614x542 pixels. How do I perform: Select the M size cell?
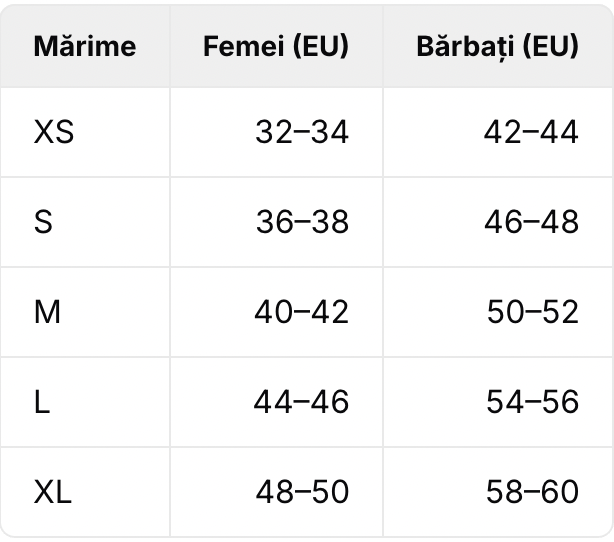coord(85,312)
